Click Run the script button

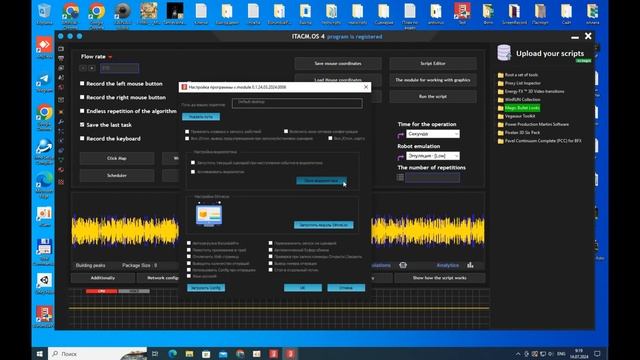[433, 96]
